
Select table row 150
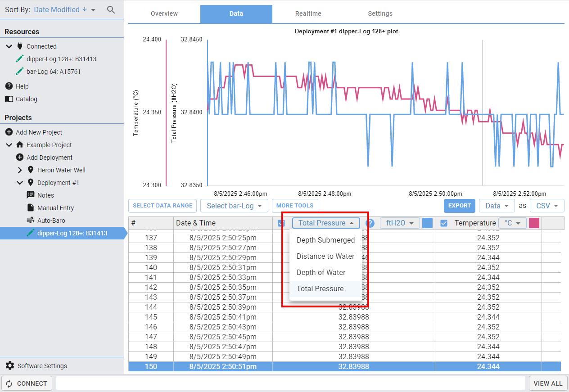coord(344,366)
